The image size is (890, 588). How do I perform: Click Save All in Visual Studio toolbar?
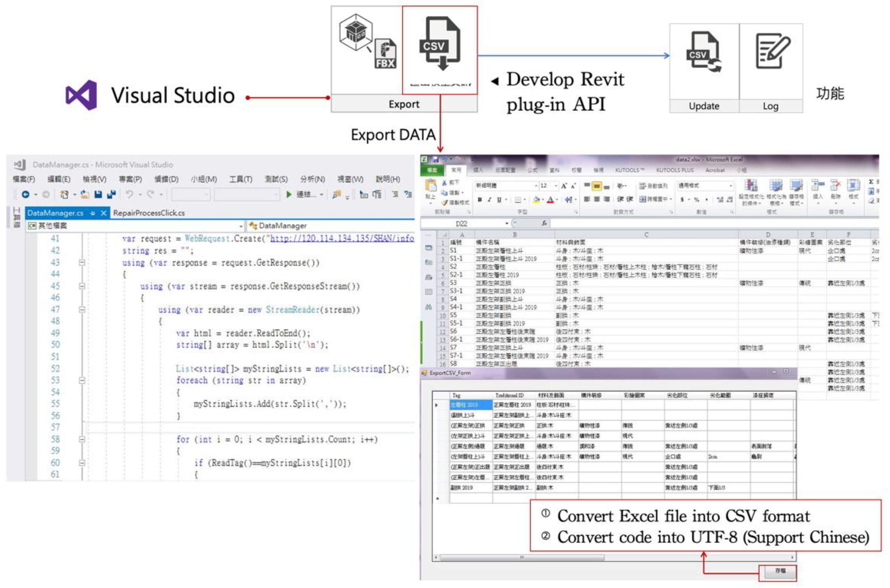(111, 194)
